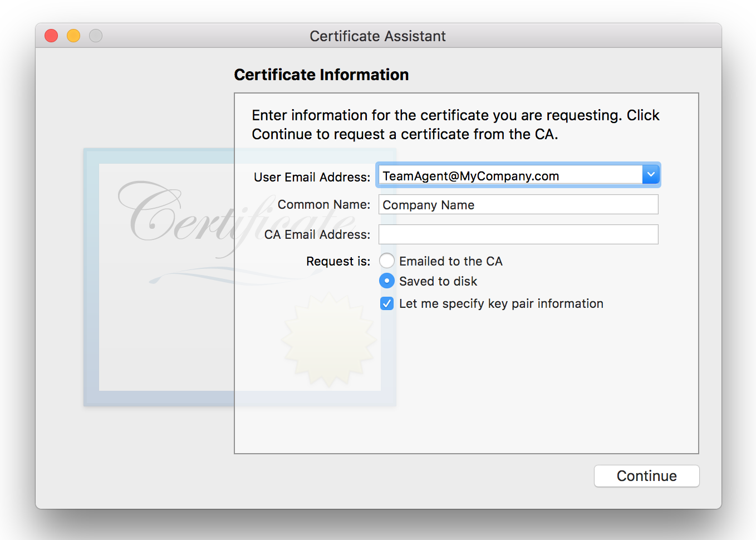
Task: Click the User Email Address text field
Action: click(x=509, y=176)
